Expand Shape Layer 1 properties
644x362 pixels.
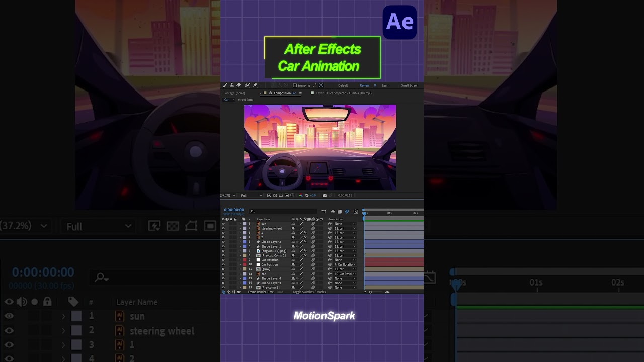pyautogui.click(x=240, y=246)
